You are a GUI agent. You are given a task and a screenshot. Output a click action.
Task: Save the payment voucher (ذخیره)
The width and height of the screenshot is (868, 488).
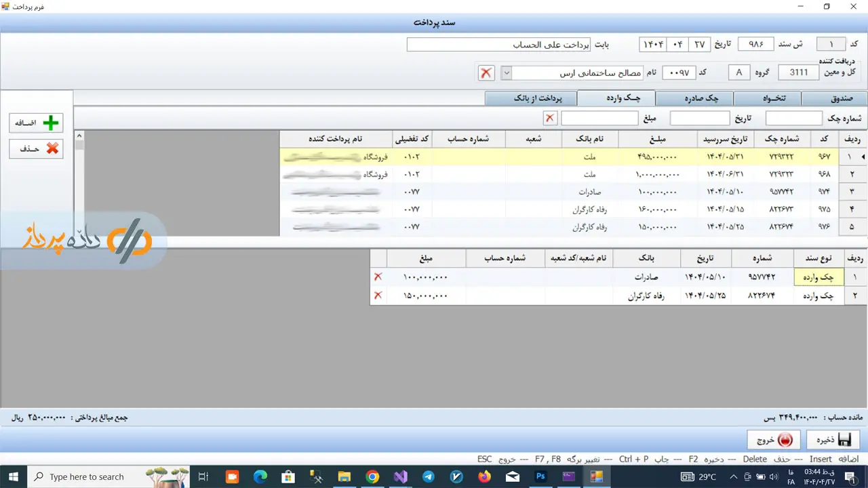[x=833, y=440]
